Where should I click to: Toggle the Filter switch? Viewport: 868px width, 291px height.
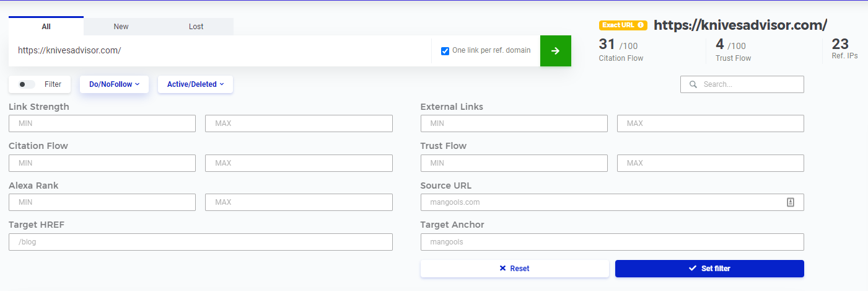coord(27,84)
